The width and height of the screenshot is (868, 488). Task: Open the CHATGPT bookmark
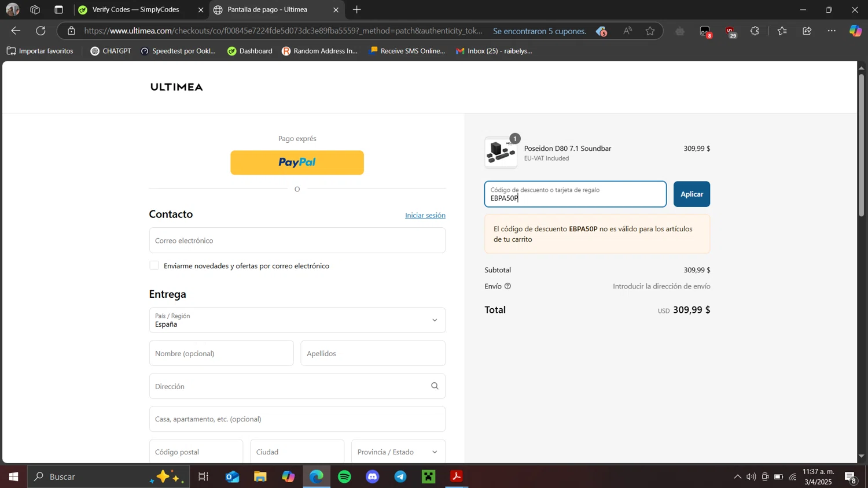111,51
